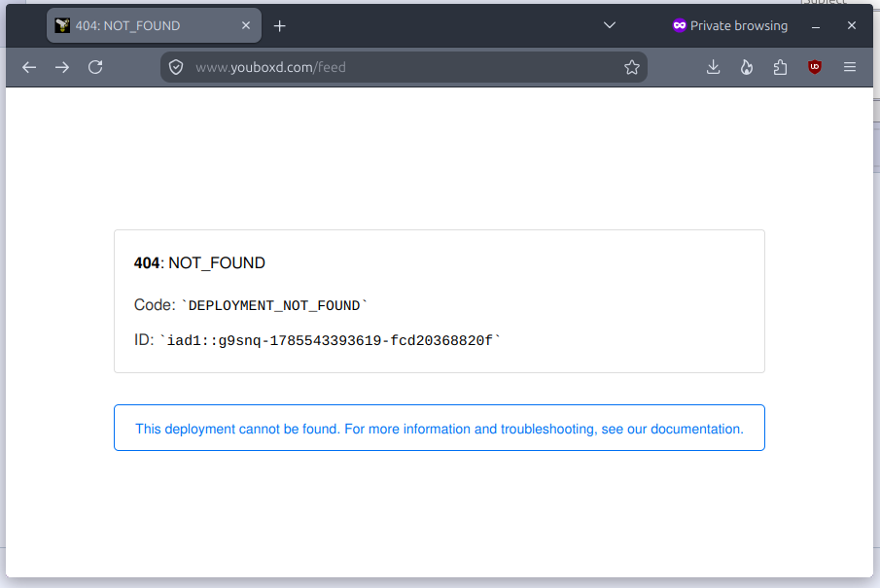Focus the www.youboxd.com/feed address bar
The width and height of the screenshot is (880, 588).
pos(405,67)
